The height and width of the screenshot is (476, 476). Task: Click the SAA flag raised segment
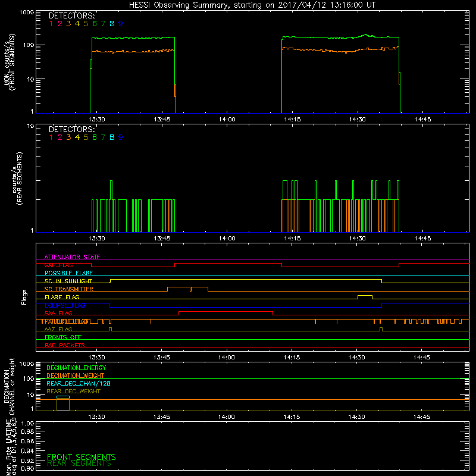pos(226,312)
